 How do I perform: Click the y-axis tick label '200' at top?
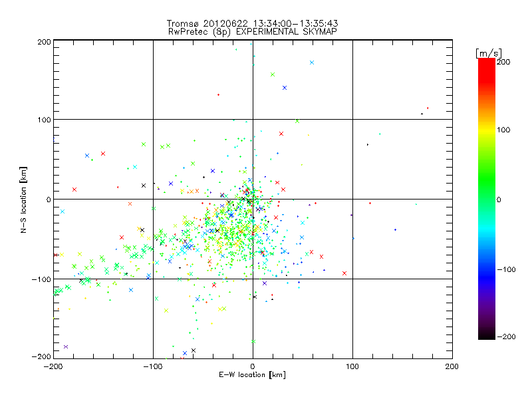[x=44, y=42]
